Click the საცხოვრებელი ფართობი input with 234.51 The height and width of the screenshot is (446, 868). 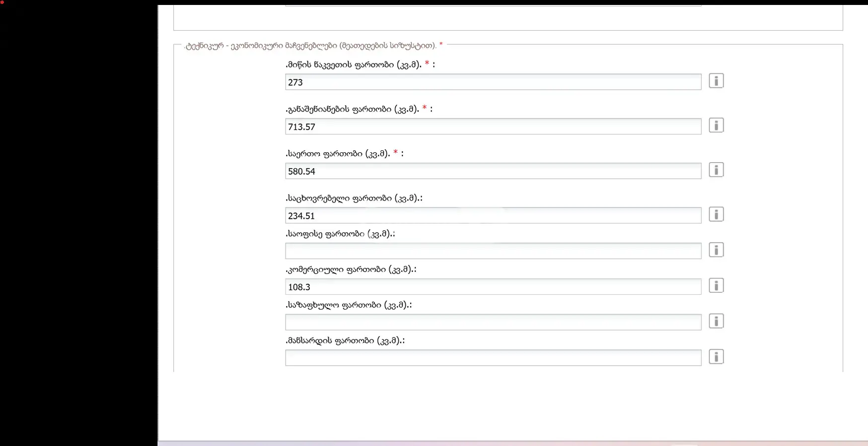tap(493, 215)
